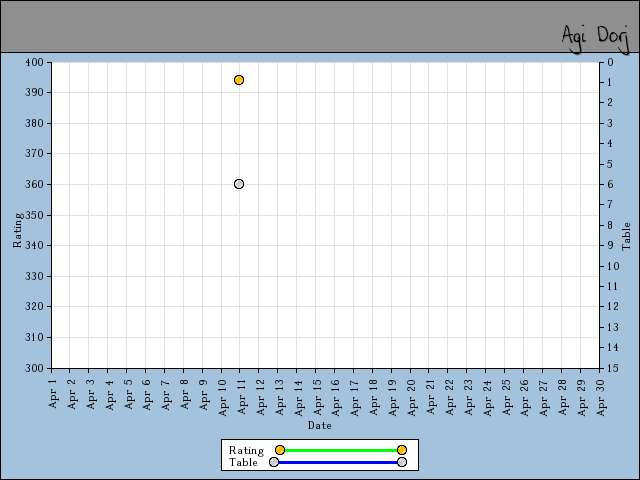The width and height of the screenshot is (640, 480).
Task: Click the 360 rating axis label
Action: point(34,184)
